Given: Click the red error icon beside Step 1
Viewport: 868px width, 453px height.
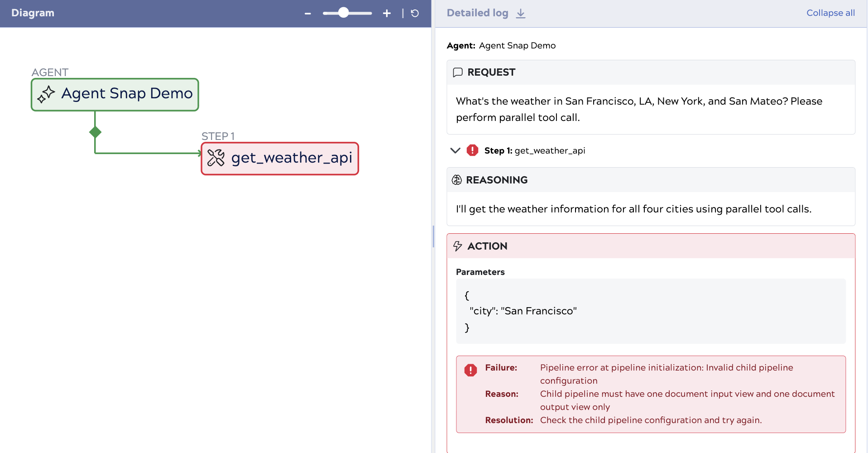Looking at the screenshot, I should 472,150.
